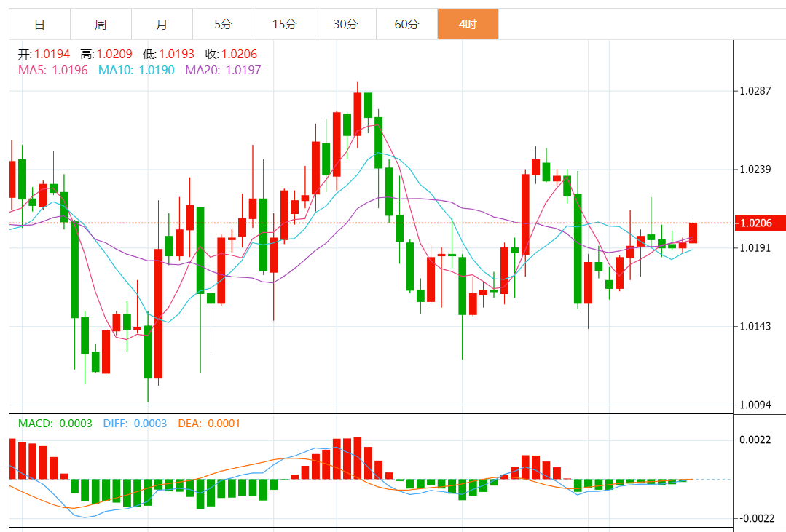The height and width of the screenshot is (532, 786).
Task: Switch to the 日 (daily) tab
Action: click(x=39, y=24)
